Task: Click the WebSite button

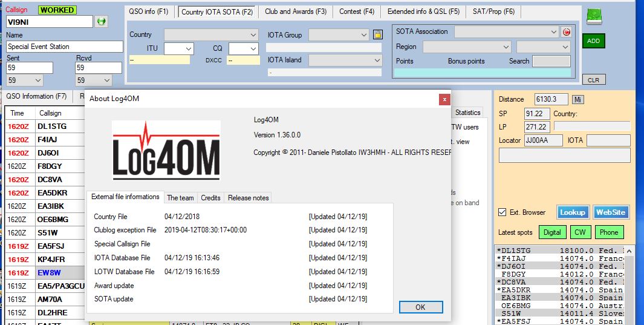Action: [611, 212]
